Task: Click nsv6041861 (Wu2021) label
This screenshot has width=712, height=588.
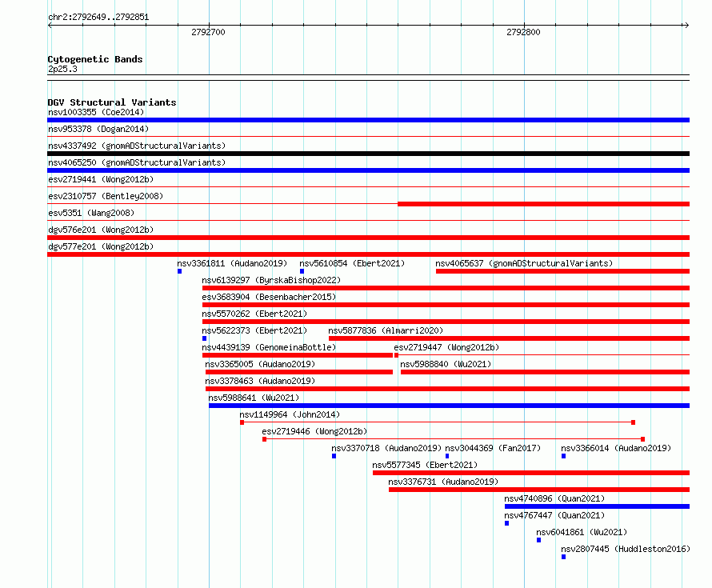Action: pos(582,532)
